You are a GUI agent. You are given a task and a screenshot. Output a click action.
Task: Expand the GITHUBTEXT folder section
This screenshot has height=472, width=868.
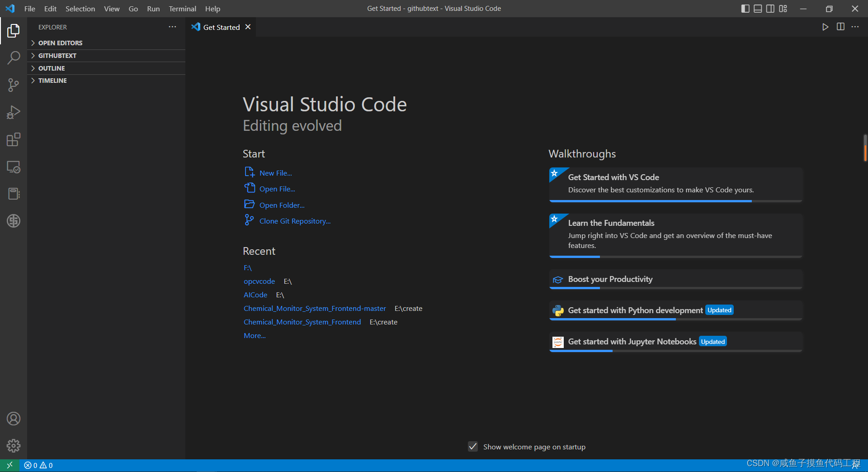[x=106, y=56]
